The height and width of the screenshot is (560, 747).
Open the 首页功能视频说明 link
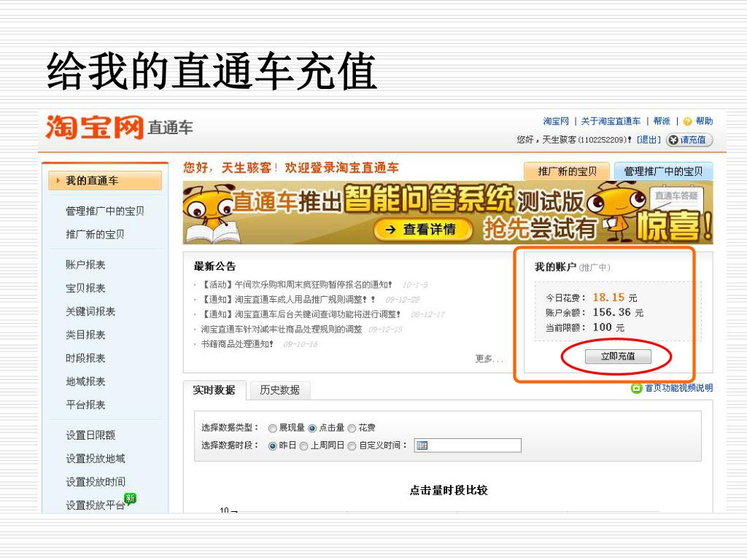tap(679, 388)
